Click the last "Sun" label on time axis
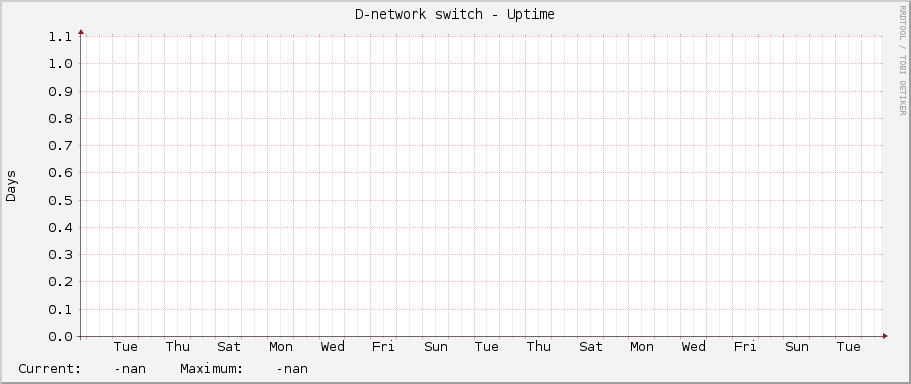 click(797, 347)
